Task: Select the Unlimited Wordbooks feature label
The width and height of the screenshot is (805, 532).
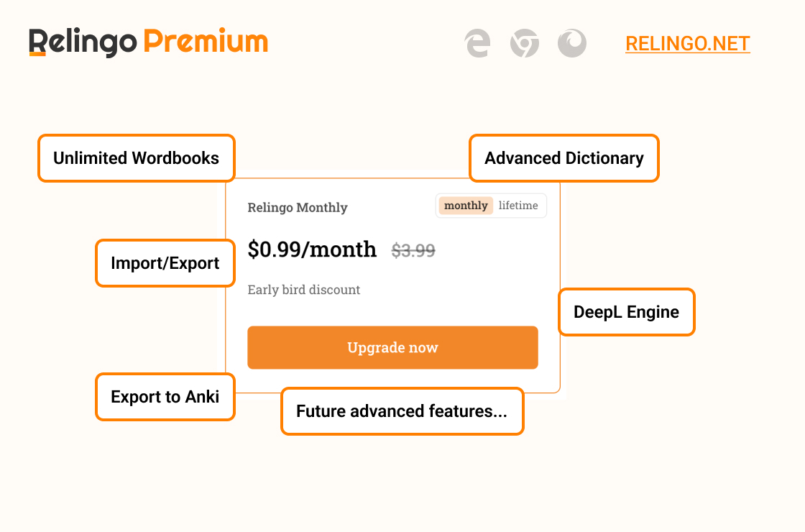Action: point(136,158)
